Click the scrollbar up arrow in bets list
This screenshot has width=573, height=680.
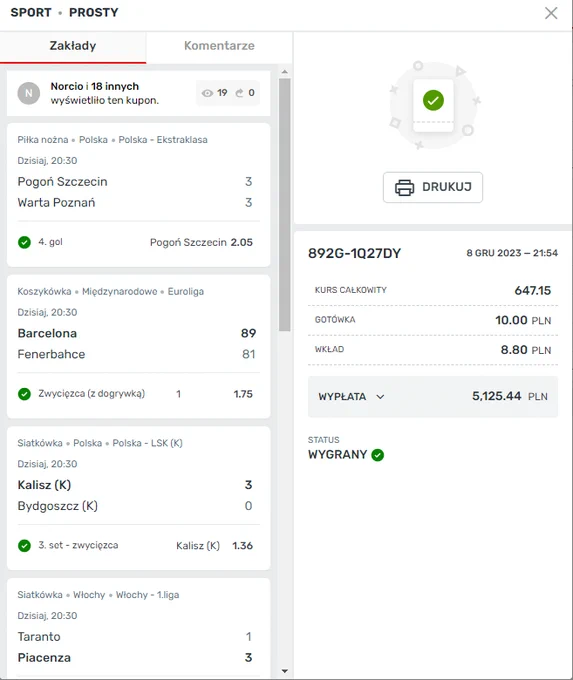coord(285,72)
